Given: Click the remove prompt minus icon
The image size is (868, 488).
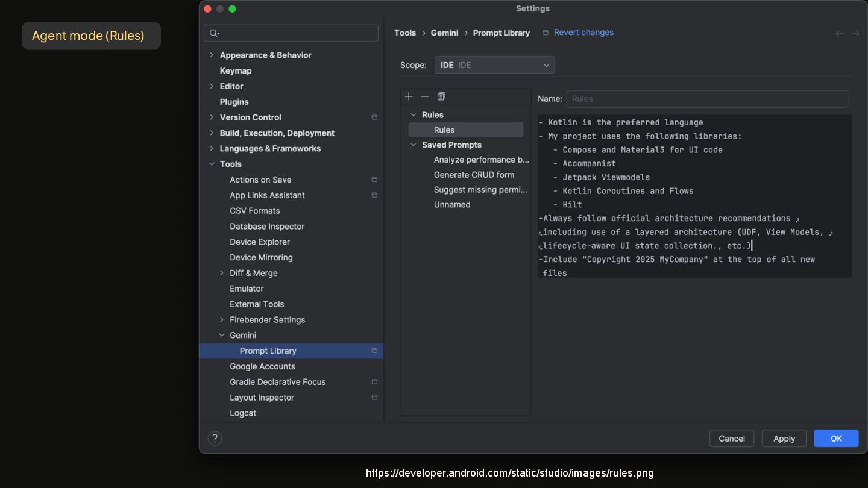Looking at the screenshot, I should [x=425, y=96].
